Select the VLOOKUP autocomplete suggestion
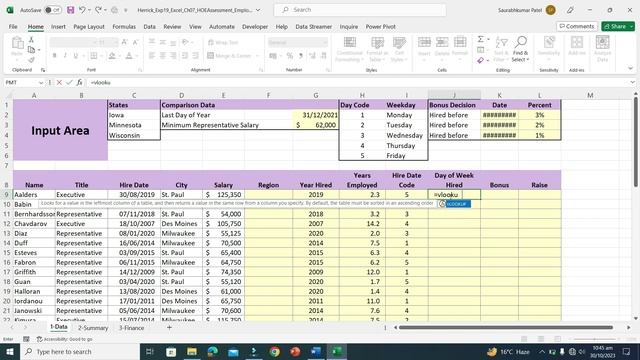Image resolution: width=640 pixels, height=360 pixels. [x=454, y=204]
